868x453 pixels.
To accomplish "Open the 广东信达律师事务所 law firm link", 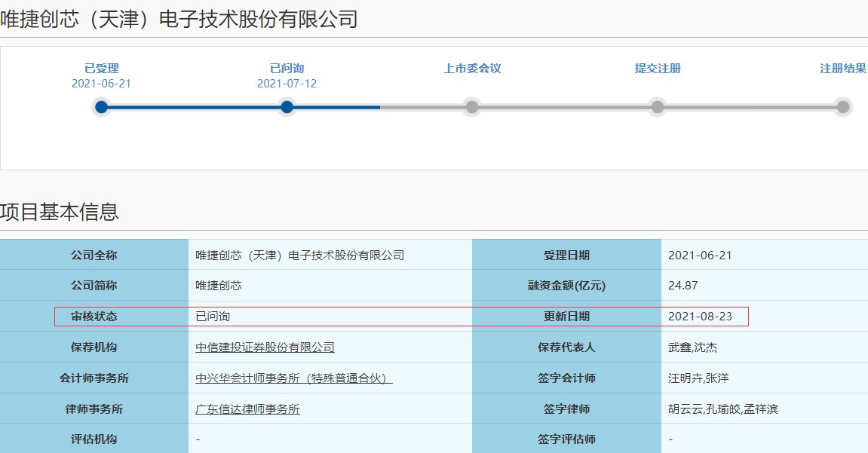I will click(247, 409).
